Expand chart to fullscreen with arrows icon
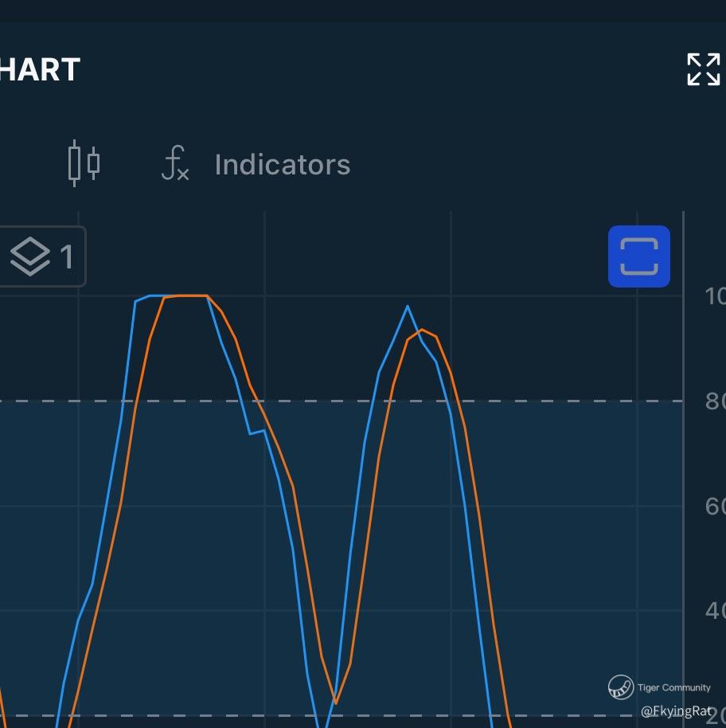This screenshot has height=728, width=726. point(703,69)
